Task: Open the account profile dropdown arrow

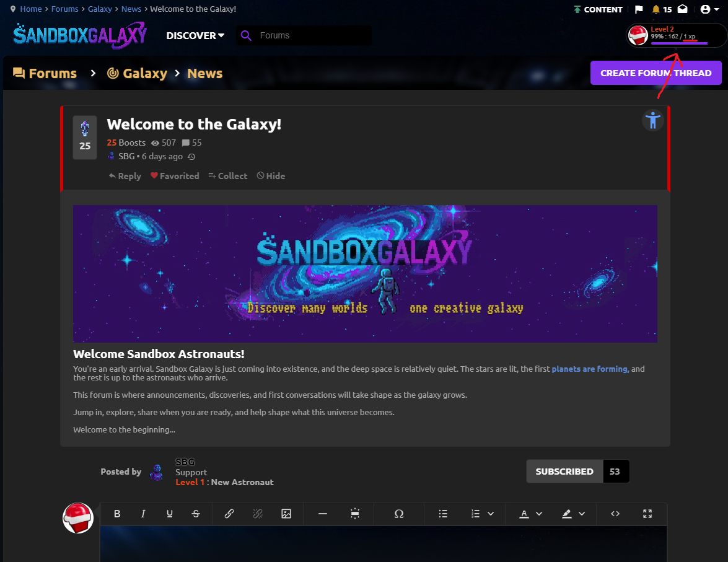Action: click(x=717, y=9)
